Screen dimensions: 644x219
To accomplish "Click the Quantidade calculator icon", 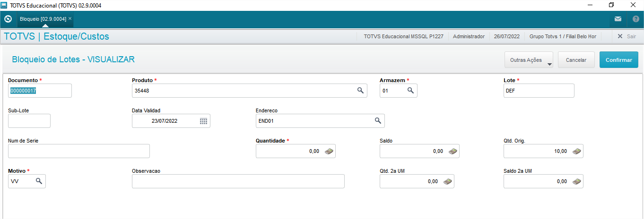I will [x=329, y=151].
